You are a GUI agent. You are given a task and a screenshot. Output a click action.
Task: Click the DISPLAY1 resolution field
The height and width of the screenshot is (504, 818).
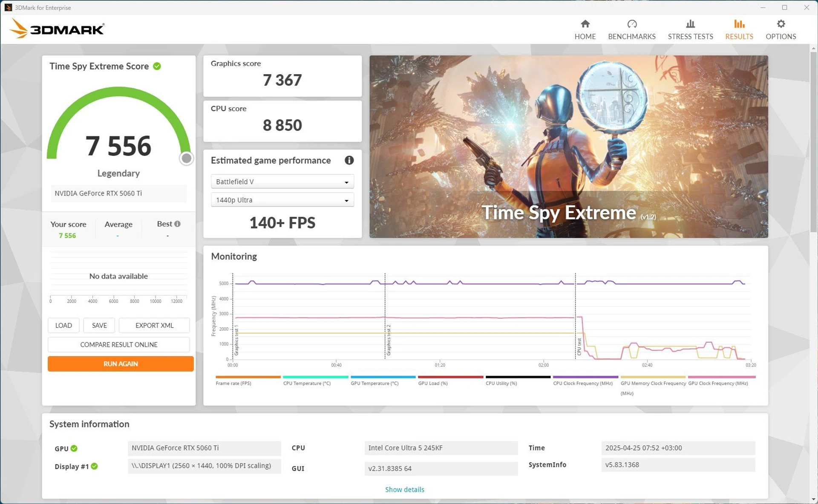coord(204,466)
